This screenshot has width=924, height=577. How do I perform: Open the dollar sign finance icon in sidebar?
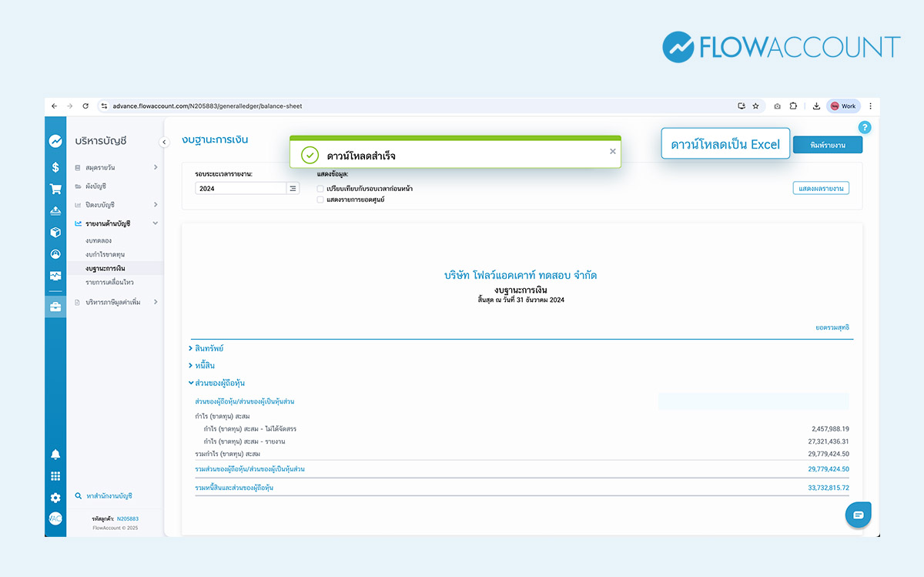(55, 167)
